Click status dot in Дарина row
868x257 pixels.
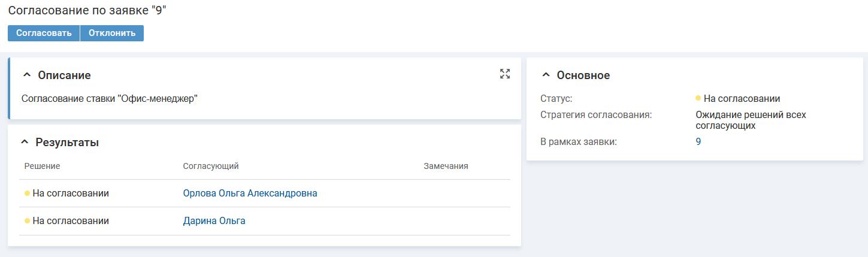[x=27, y=221]
